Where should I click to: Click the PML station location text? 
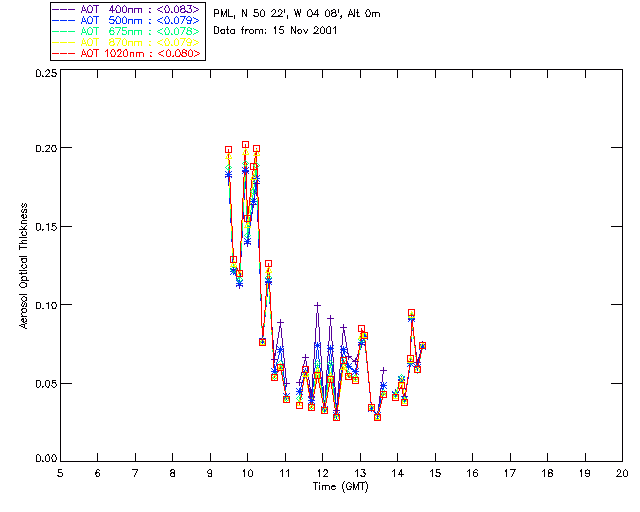(x=297, y=14)
